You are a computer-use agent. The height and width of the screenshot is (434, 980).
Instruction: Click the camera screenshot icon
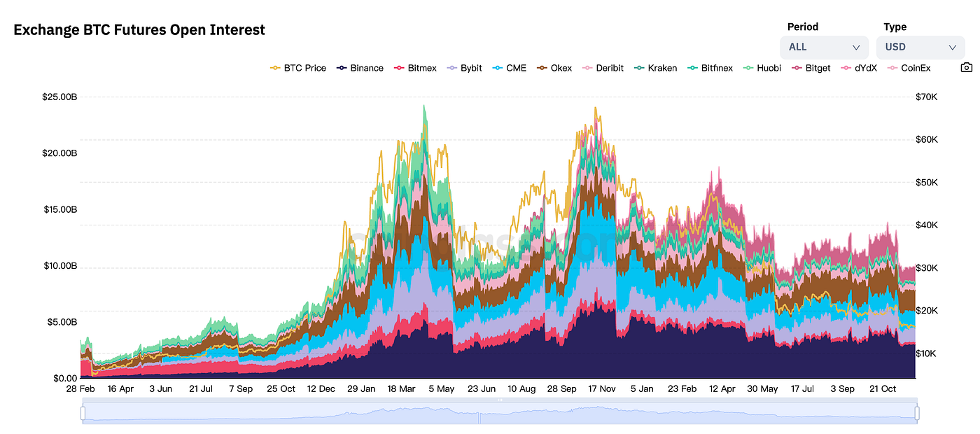(x=967, y=66)
